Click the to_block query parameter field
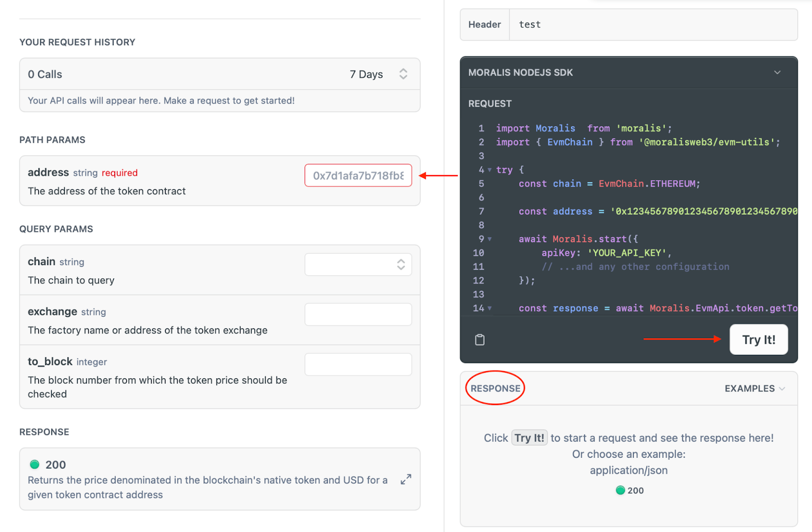The width and height of the screenshot is (812, 532). (x=358, y=363)
